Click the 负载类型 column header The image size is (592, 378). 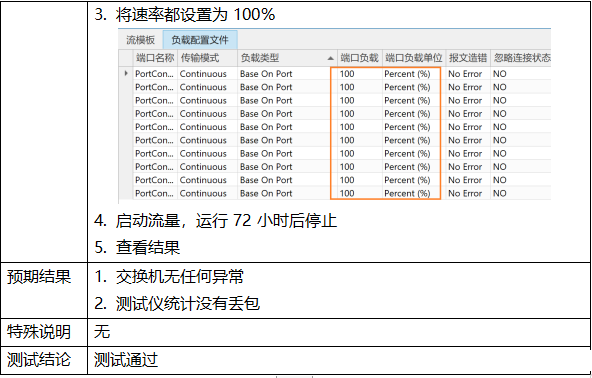287,58
